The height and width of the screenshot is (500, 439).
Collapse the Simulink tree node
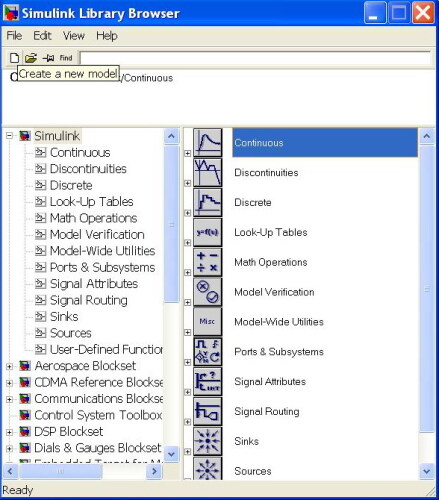coord(9,136)
